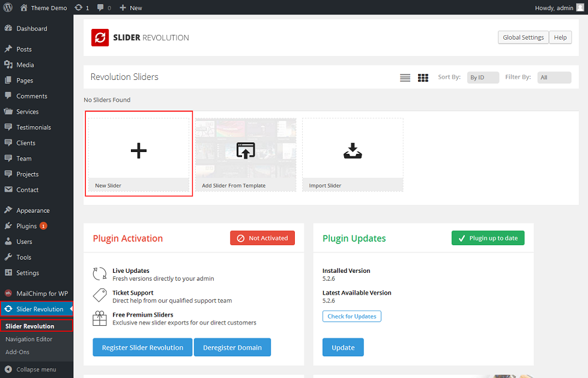Open Testimonials in the sidebar
Viewport: 588px width, 378px height.
[34, 127]
